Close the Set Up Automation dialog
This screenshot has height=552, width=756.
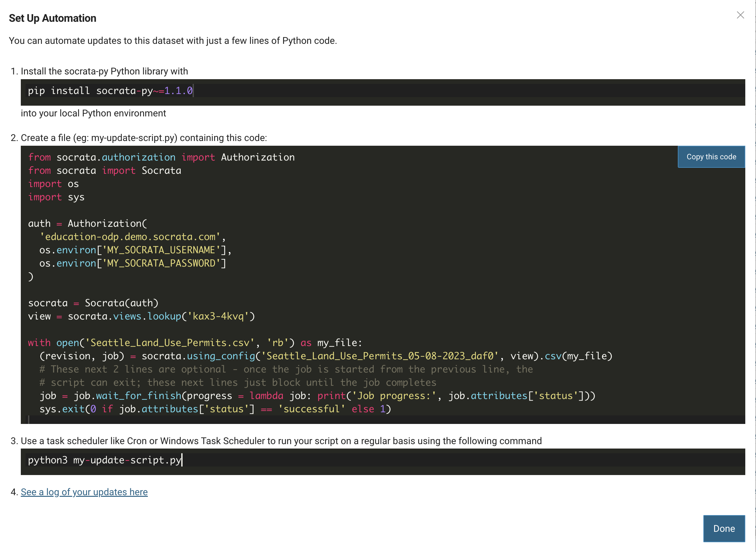740,15
